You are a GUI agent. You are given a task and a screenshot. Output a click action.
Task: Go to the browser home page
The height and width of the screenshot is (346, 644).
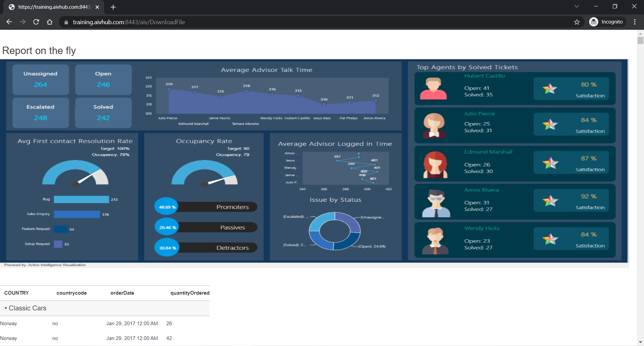(50, 22)
